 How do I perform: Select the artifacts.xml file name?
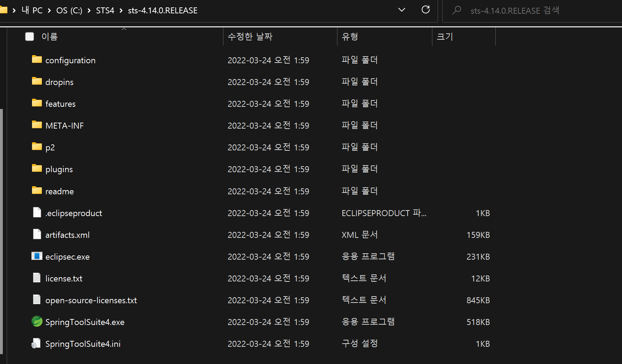(68, 235)
